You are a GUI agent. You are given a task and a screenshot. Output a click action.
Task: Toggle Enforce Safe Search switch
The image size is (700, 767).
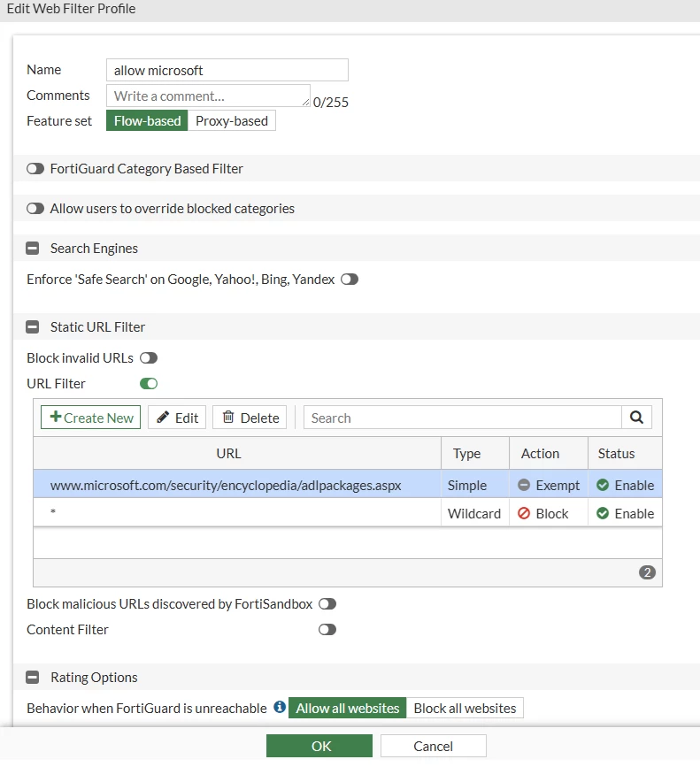350,280
